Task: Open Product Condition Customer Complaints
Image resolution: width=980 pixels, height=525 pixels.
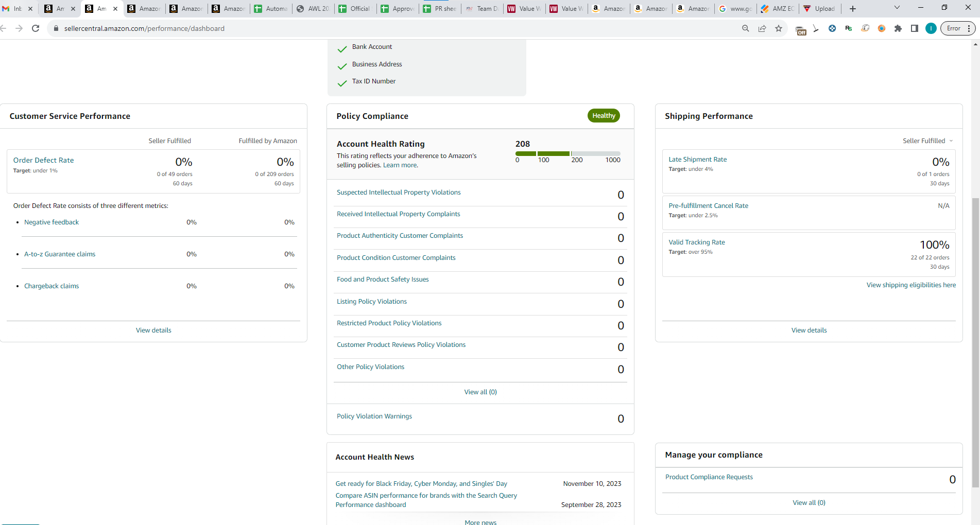Action: pyautogui.click(x=396, y=258)
